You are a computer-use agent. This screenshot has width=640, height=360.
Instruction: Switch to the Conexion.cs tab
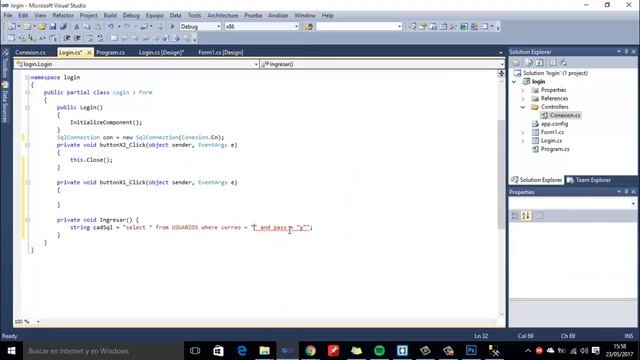tap(30, 52)
